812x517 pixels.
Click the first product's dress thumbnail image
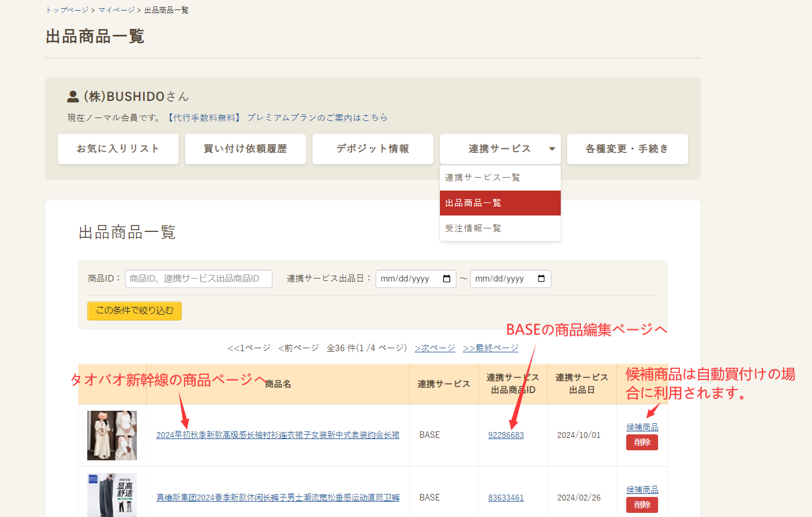click(112, 434)
